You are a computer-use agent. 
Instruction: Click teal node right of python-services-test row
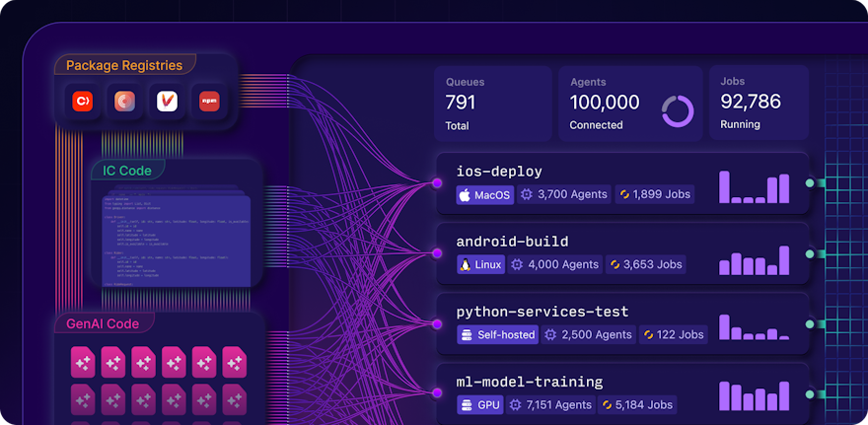pyautogui.click(x=810, y=323)
